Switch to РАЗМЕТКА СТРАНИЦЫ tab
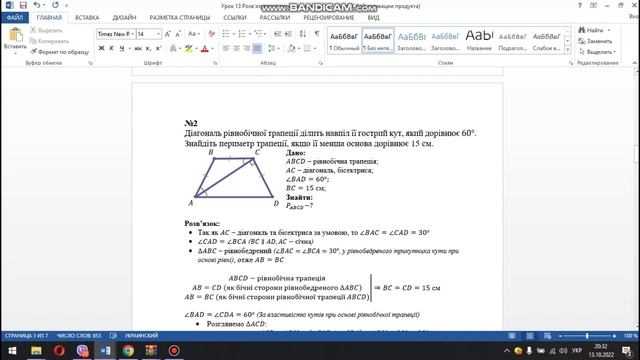Screen dimensions: 640x360 180,18
